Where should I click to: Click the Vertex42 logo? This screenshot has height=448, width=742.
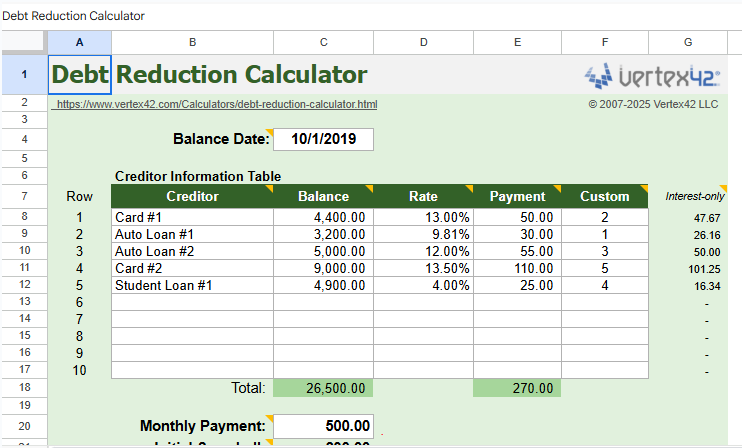point(650,75)
